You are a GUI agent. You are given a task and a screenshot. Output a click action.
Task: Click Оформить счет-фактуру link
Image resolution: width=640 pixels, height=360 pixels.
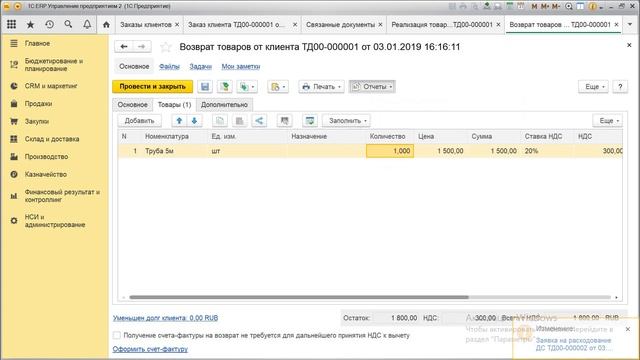point(150,349)
